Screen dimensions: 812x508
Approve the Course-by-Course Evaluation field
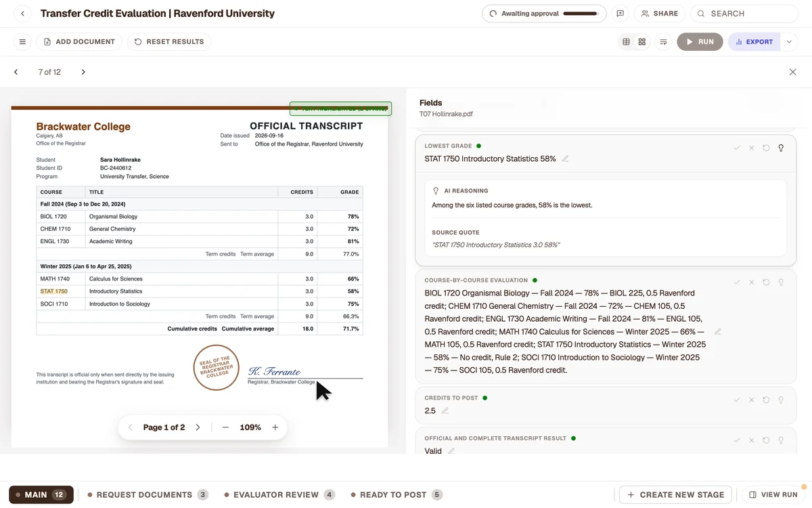pyautogui.click(x=737, y=282)
